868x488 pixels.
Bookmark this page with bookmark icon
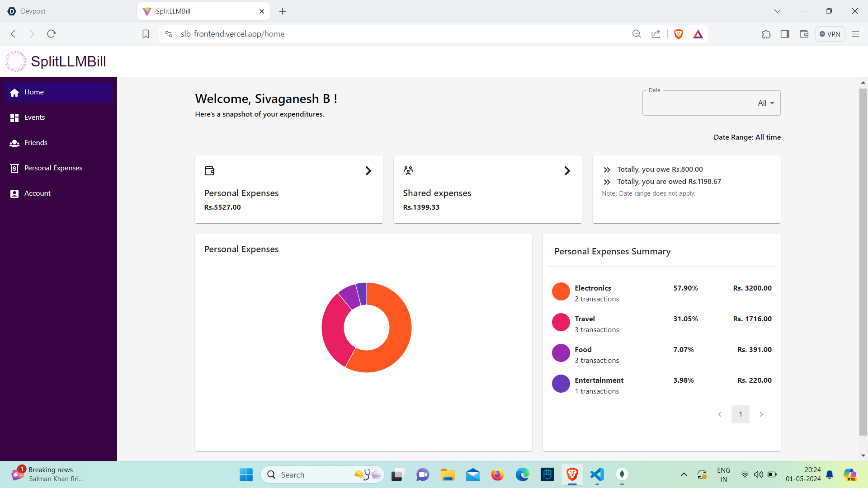coord(146,34)
